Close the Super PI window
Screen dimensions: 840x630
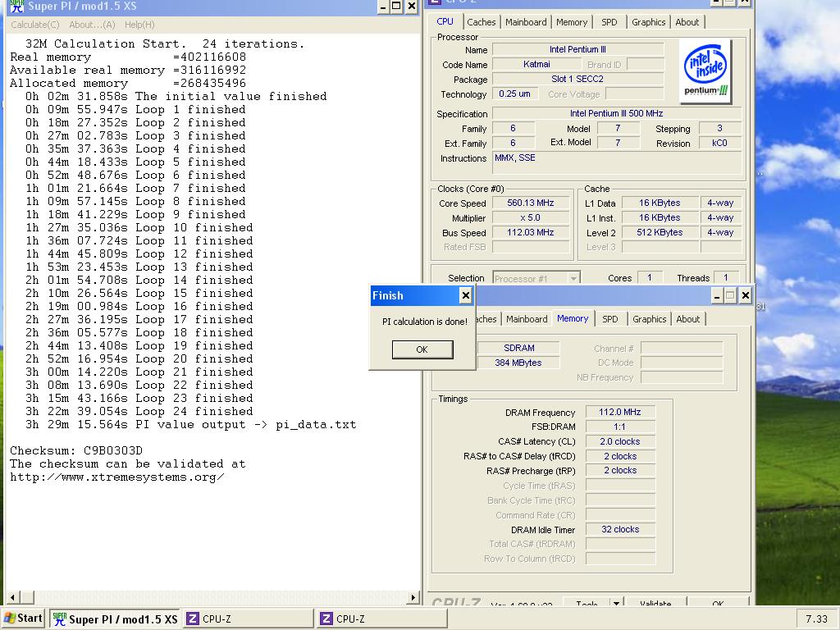(412, 6)
